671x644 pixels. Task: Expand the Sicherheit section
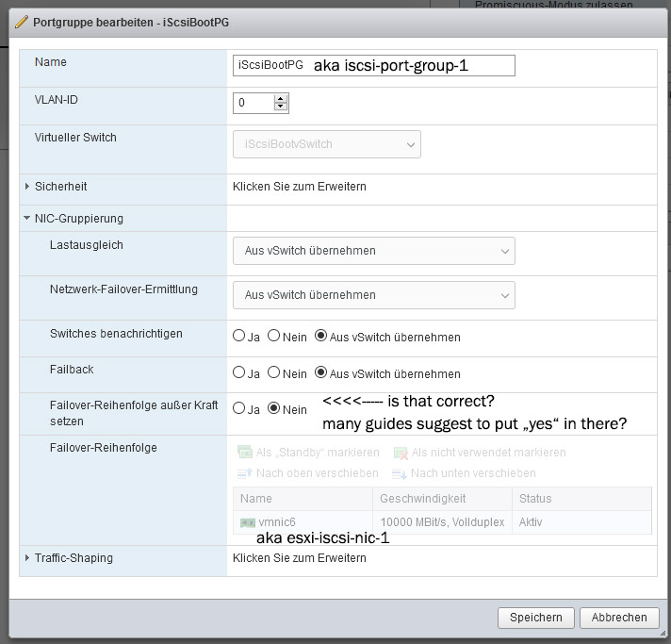pos(27,187)
